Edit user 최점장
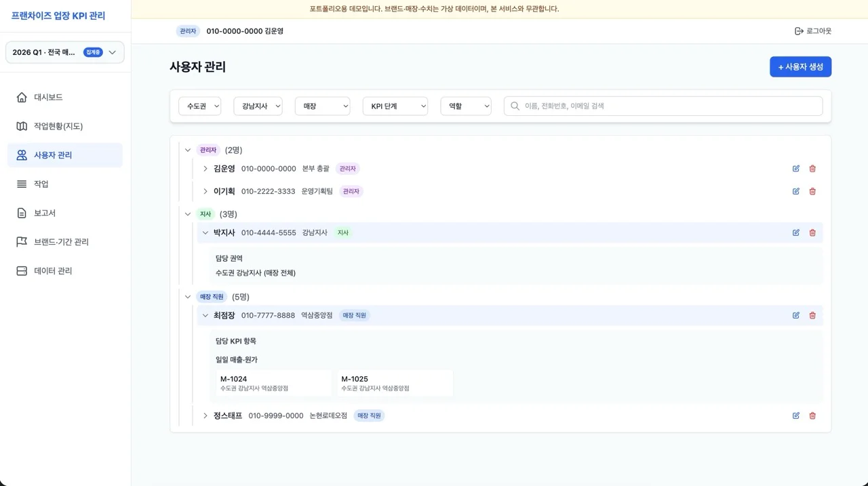Screen dimensions: 868x486 point(796,315)
